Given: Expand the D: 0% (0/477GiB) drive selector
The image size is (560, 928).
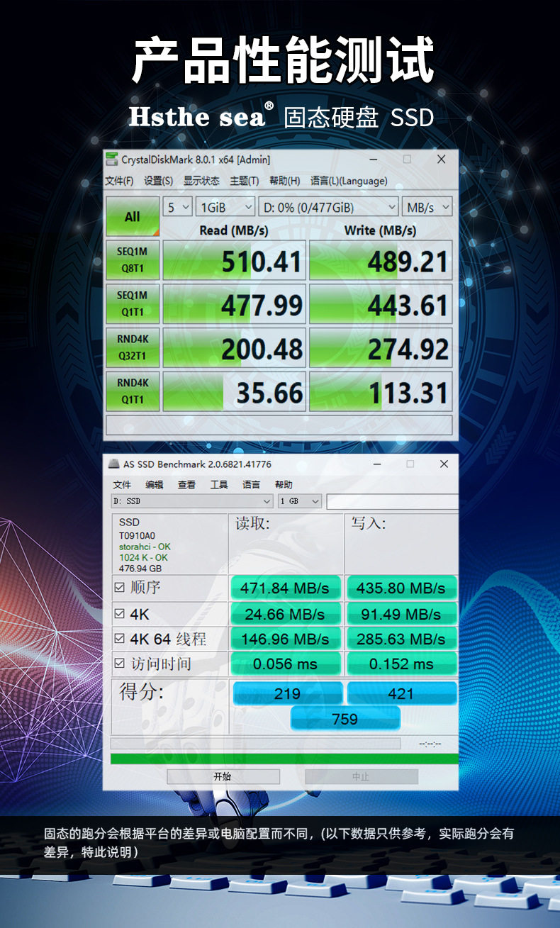Looking at the screenshot, I should pyautogui.click(x=328, y=207).
